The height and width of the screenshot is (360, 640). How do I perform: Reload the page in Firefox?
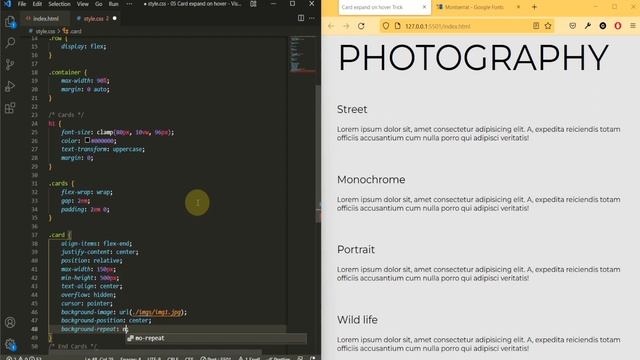tap(361, 26)
